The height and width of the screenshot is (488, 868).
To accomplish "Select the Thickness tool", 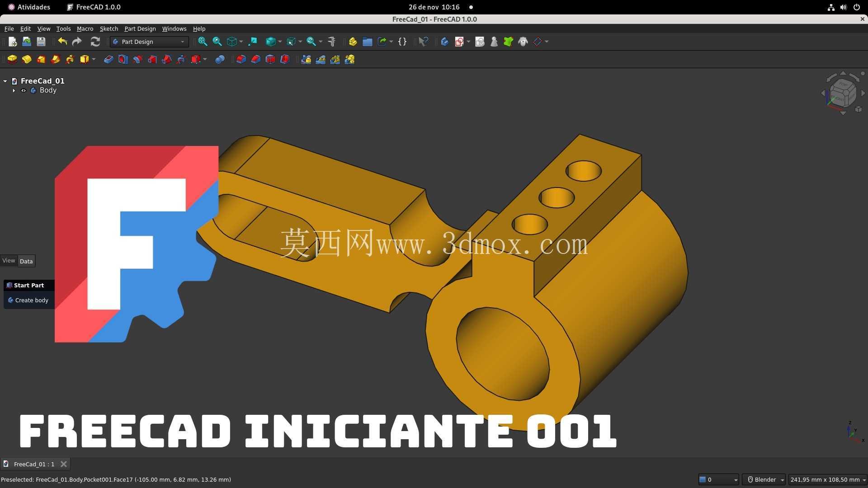I will pos(284,59).
